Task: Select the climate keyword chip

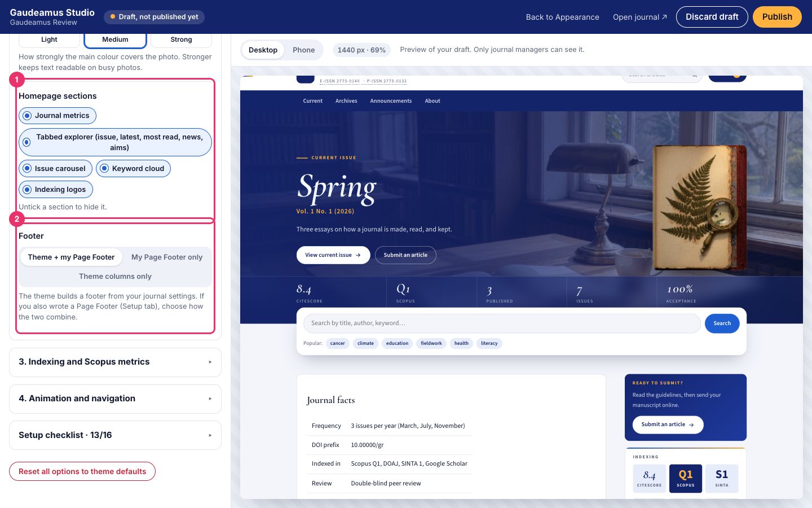Action: pos(365,344)
